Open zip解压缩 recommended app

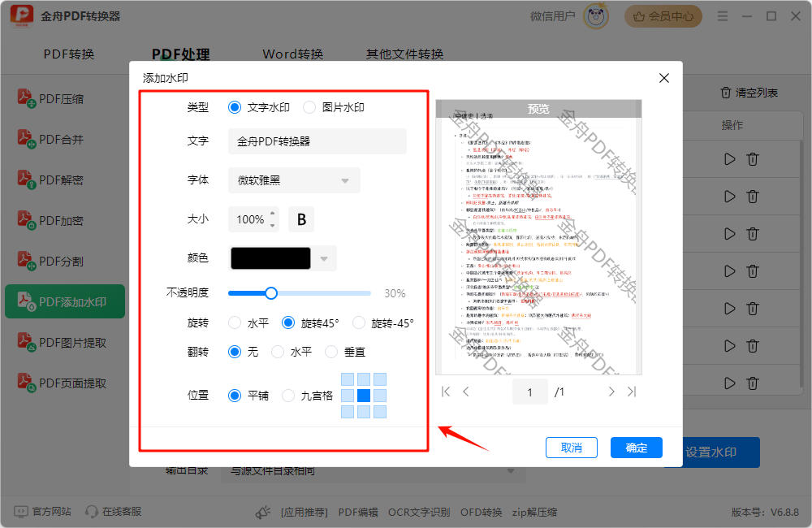[534, 513]
